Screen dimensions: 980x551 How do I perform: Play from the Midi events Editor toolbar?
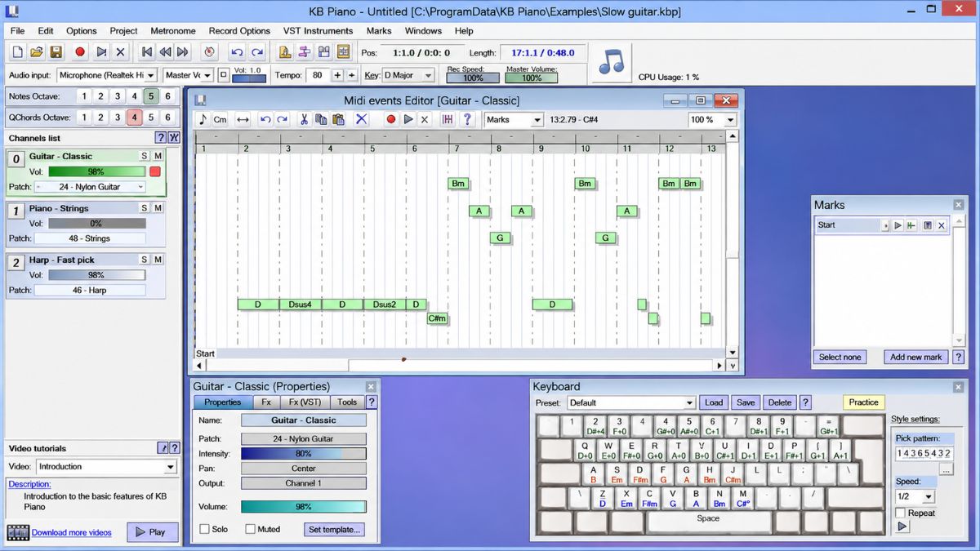pyautogui.click(x=408, y=119)
